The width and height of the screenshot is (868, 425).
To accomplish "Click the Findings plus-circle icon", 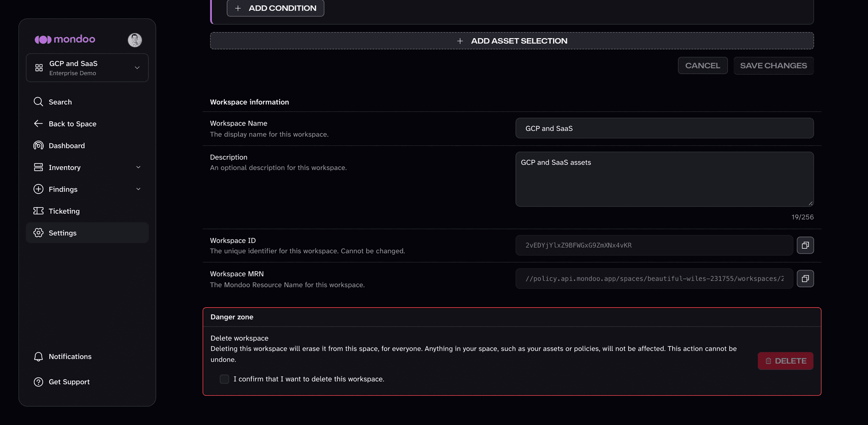I will point(39,189).
